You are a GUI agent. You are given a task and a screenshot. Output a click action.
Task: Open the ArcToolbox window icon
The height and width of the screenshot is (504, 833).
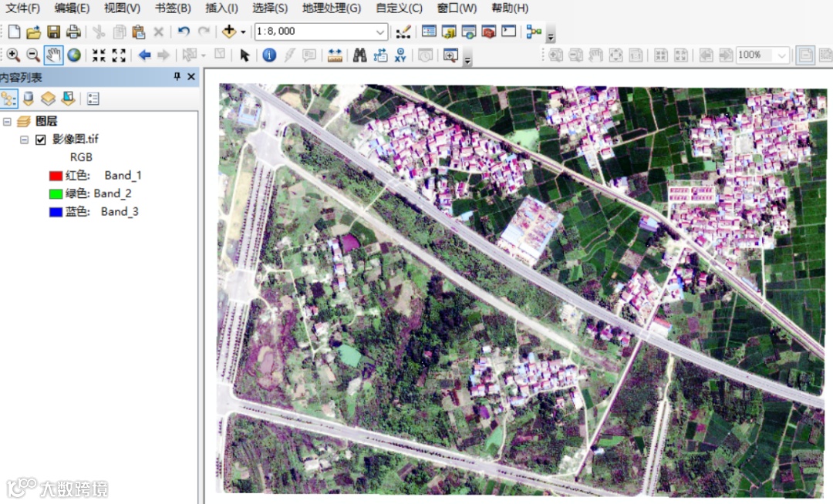(x=488, y=32)
